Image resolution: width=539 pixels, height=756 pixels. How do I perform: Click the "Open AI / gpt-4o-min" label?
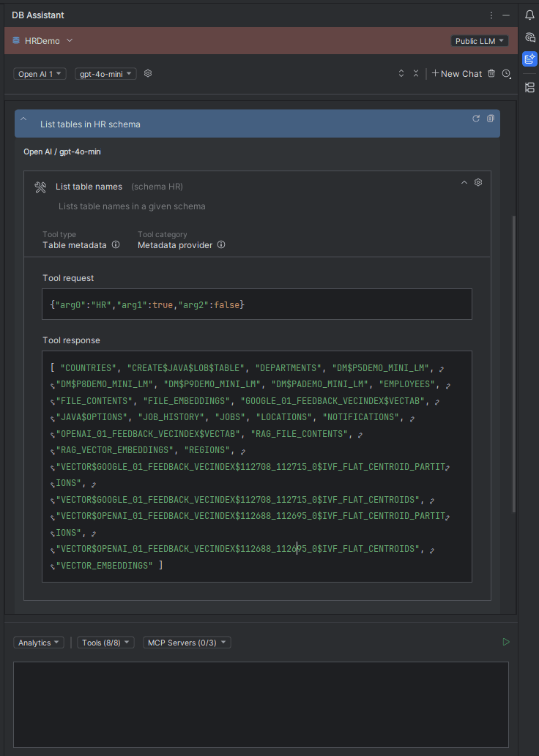[x=62, y=152]
